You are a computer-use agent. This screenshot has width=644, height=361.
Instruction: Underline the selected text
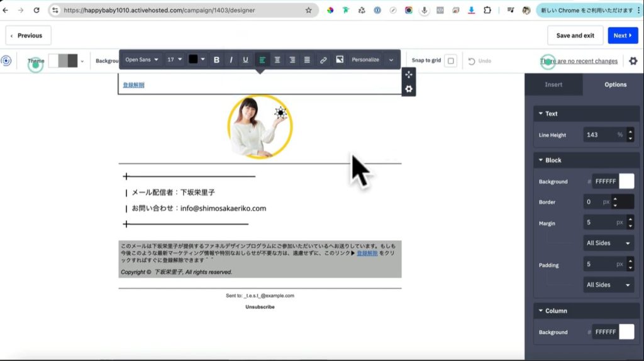click(x=245, y=60)
